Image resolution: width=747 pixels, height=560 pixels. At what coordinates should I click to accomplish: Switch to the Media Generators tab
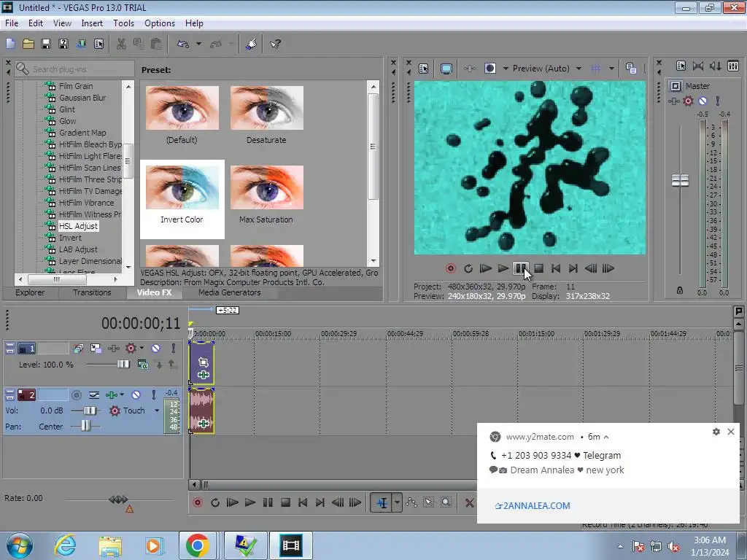tap(229, 292)
